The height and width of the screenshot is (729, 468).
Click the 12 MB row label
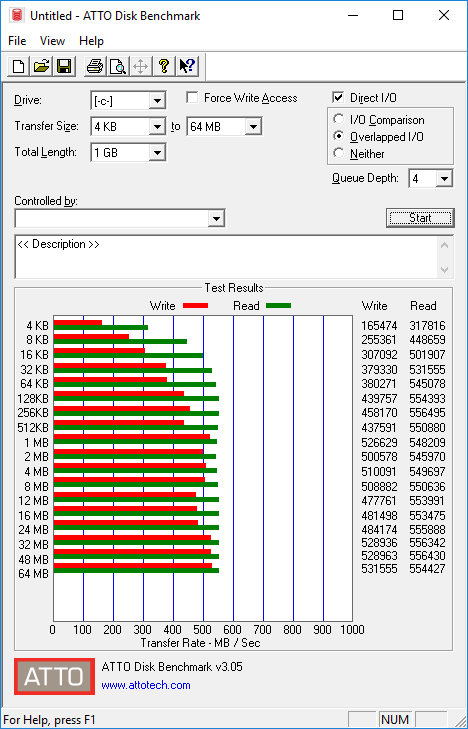pyautogui.click(x=33, y=501)
